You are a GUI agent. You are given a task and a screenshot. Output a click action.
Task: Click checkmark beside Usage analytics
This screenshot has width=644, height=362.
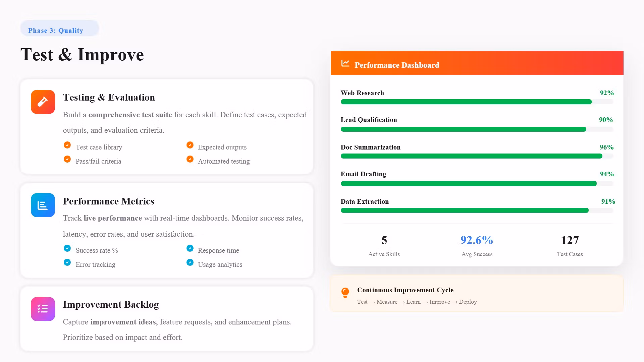point(190,262)
